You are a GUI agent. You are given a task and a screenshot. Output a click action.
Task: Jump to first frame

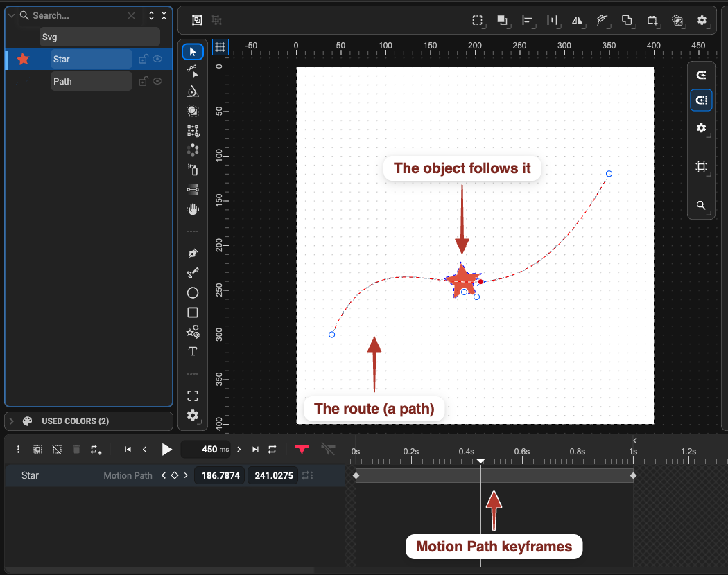click(128, 449)
